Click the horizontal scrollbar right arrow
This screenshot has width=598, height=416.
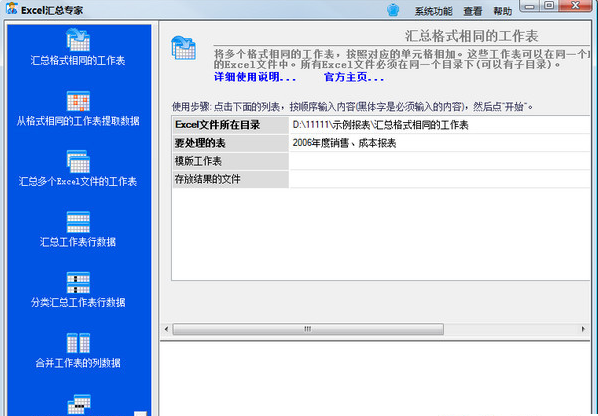click(x=583, y=329)
